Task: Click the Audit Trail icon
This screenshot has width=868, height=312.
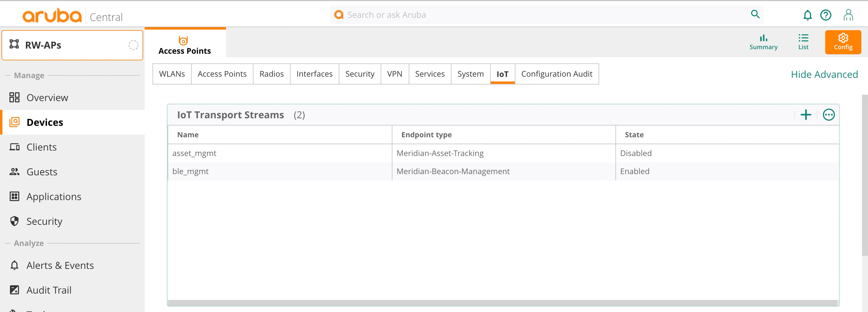Action: (14, 290)
